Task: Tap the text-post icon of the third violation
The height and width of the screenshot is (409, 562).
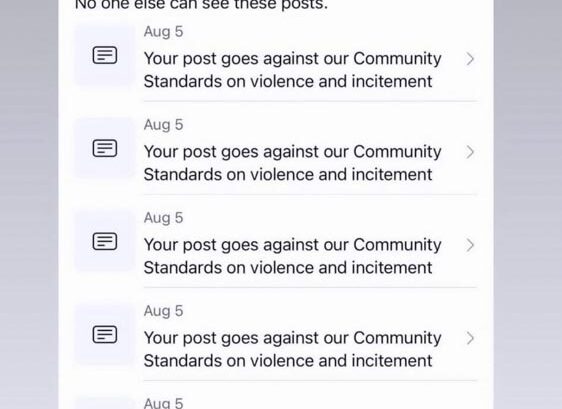Action: coord(105,241)
